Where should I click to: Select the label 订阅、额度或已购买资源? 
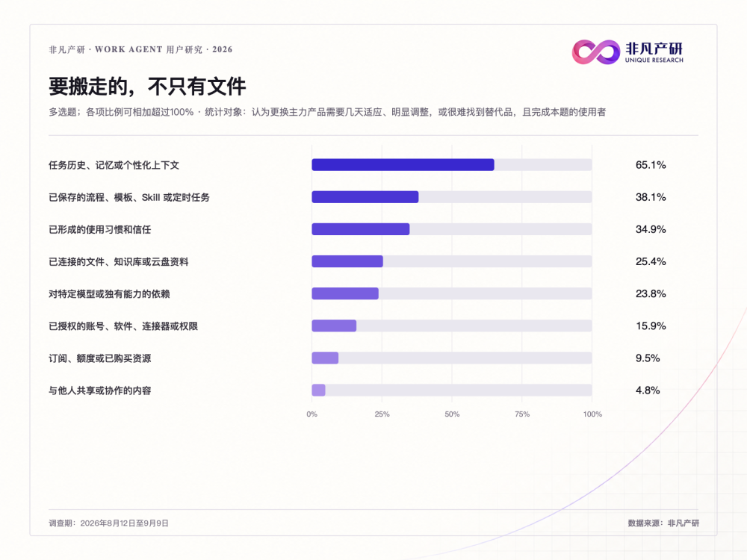(100, 358)
